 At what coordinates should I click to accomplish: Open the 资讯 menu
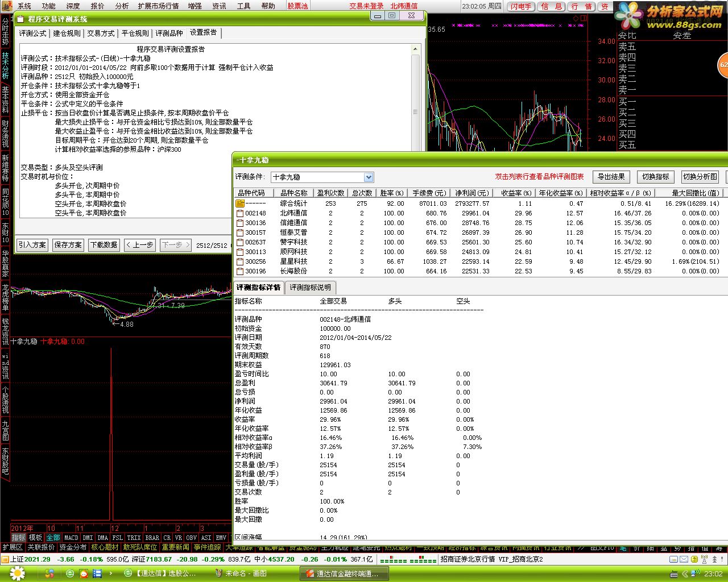tap(219, 6)
